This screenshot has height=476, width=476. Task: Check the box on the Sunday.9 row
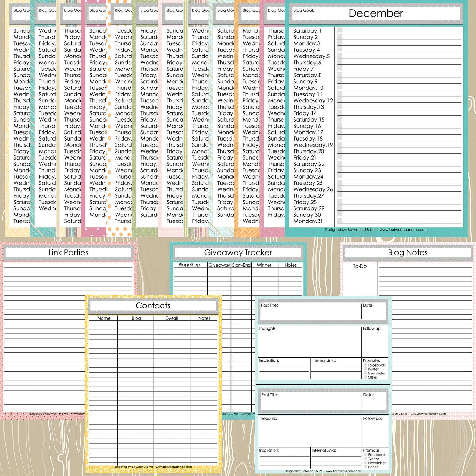pyautogui.click(x=340, y=81)
